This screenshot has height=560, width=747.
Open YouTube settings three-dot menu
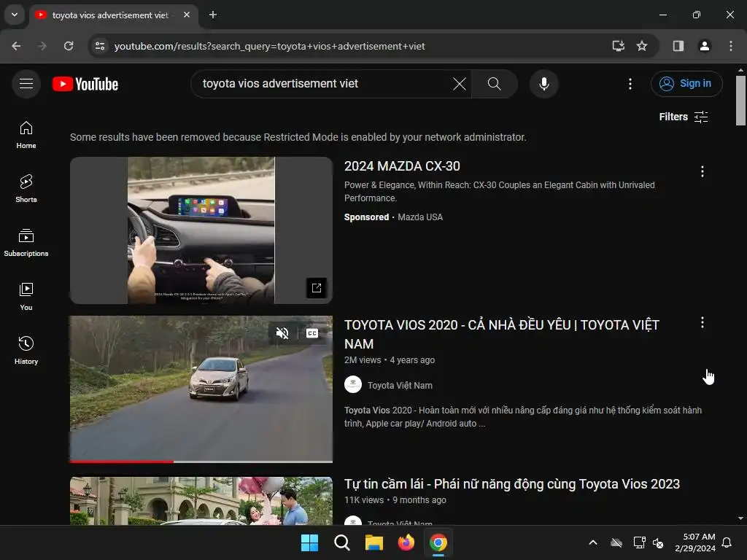(630, 84)
